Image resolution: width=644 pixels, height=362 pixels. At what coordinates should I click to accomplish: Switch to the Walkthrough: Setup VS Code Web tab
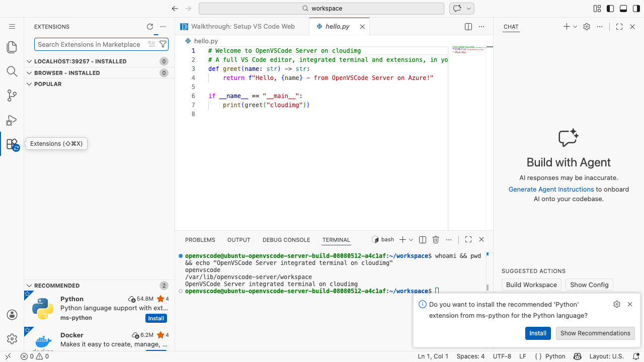[243, 27]
